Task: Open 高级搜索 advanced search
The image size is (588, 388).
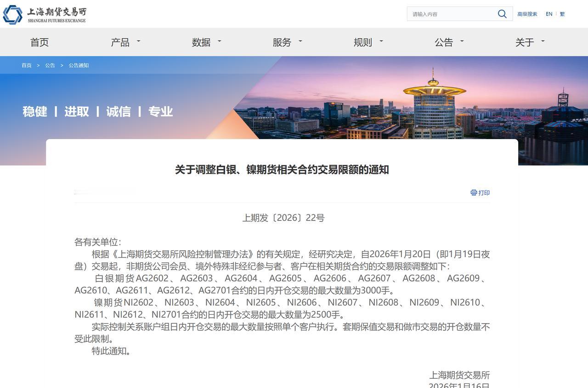Action: 527,14
